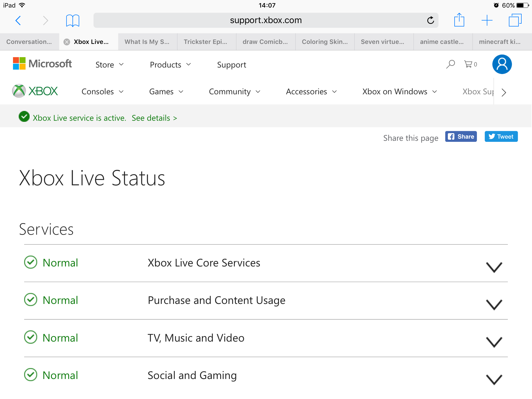Viewport: 532px width, 399px height.
Task: Tweet this page
Action: coord(501,137)
